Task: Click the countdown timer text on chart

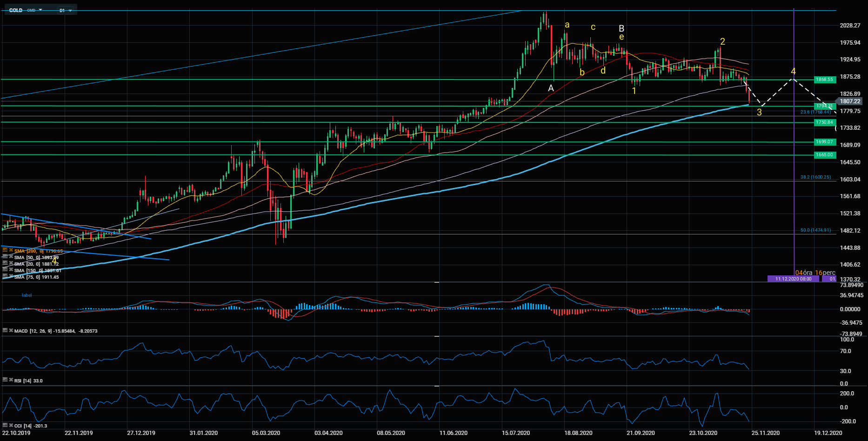Action: coord(815,273)
